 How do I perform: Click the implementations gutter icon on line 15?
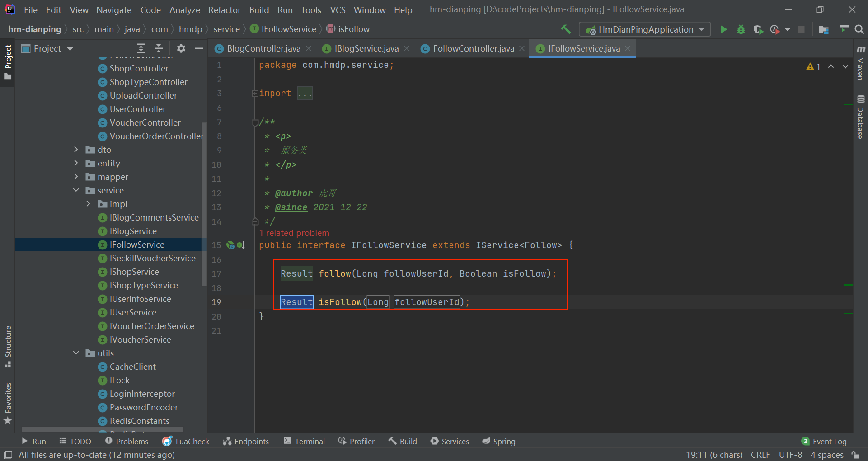click(241, 245)
